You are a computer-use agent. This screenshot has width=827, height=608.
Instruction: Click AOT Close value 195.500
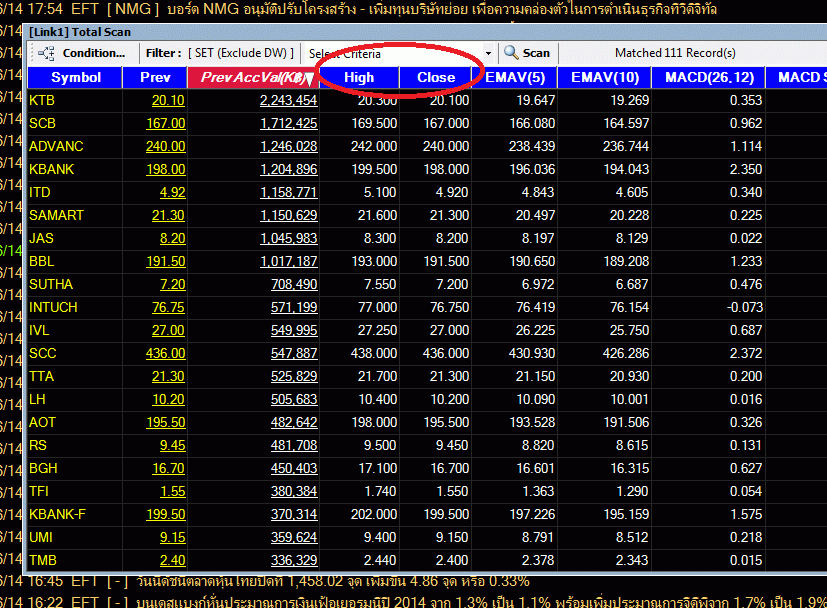(x=446, y=422)
